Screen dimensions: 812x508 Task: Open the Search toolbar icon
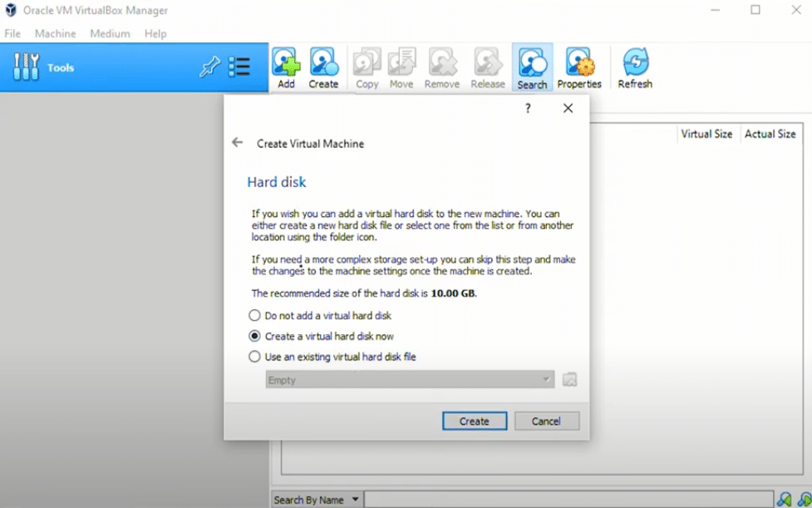(532, 67)
